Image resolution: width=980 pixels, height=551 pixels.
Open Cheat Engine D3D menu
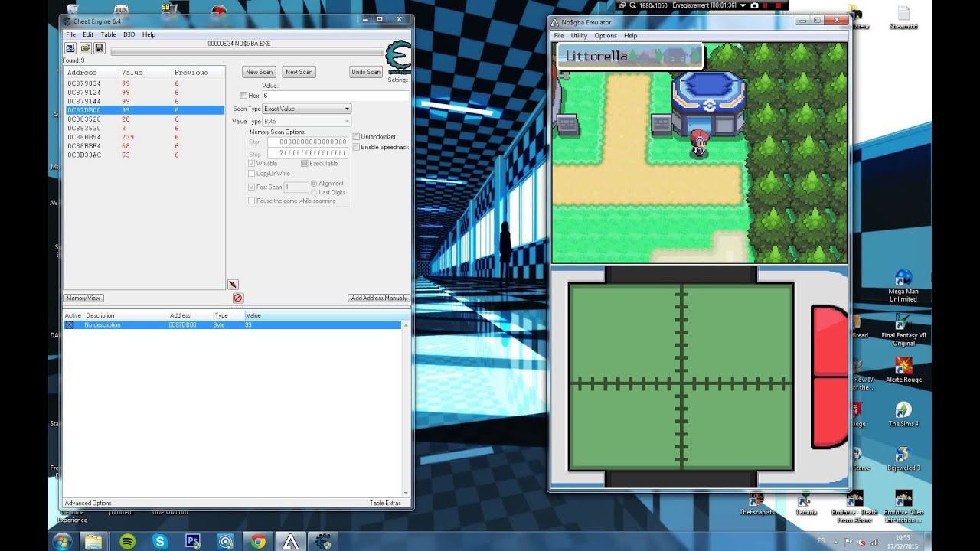coord(129,34)
